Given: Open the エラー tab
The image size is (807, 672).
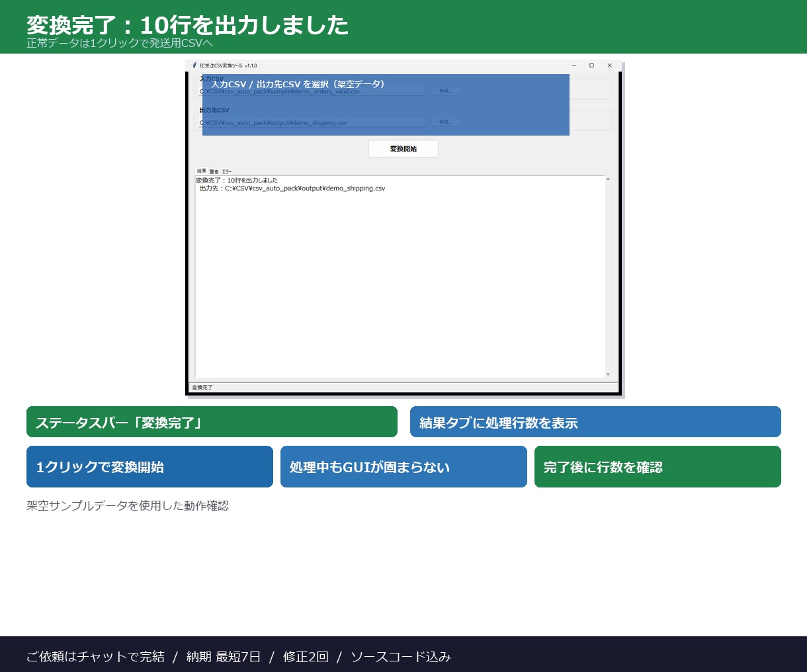Looking at the screenshot, I should (226, 171).
